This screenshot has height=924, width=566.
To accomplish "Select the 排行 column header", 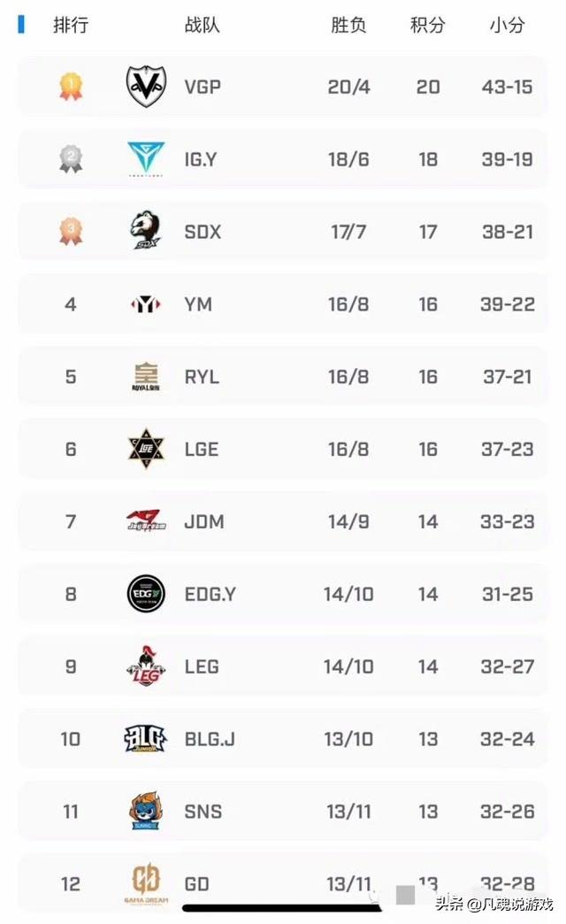I will 71,25.
